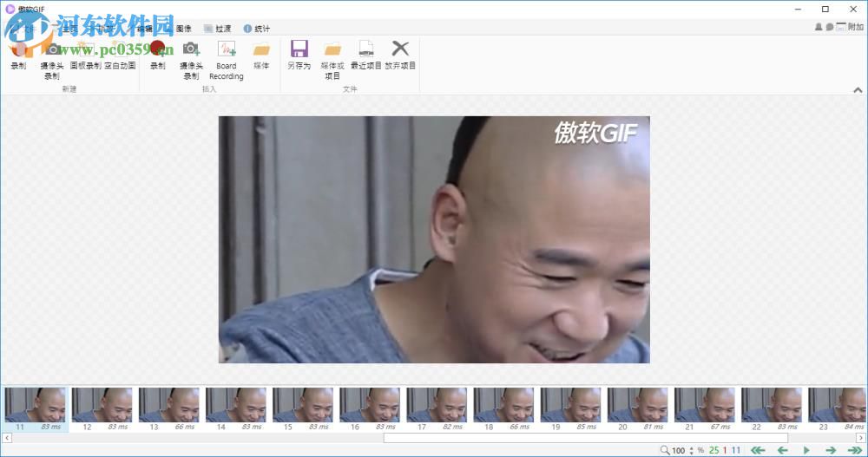Open the feedback chat bubble icon

point(829,27)
